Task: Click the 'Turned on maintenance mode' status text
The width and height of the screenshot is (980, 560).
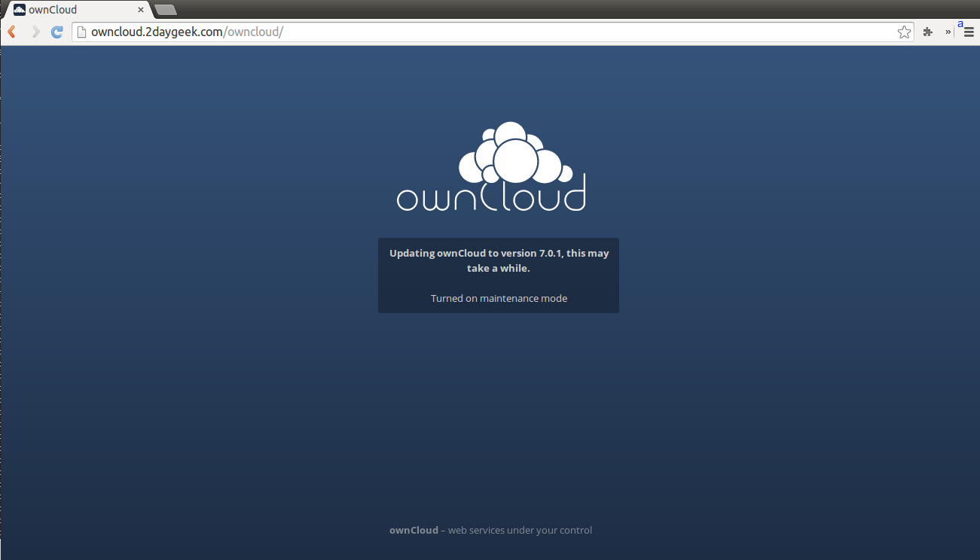Action: (x=499, y=298)
